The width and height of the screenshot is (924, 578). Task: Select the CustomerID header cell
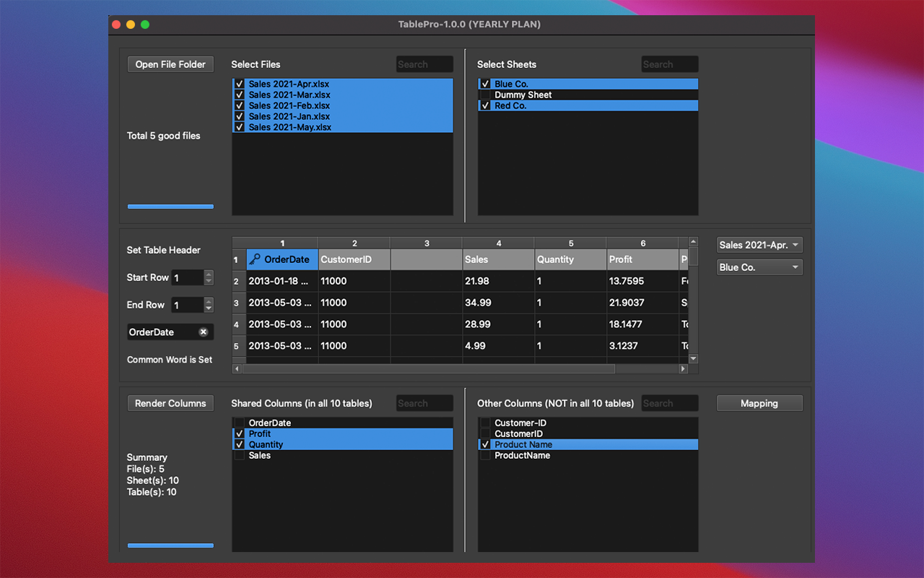pyautogui.click(x=354, y=259)
